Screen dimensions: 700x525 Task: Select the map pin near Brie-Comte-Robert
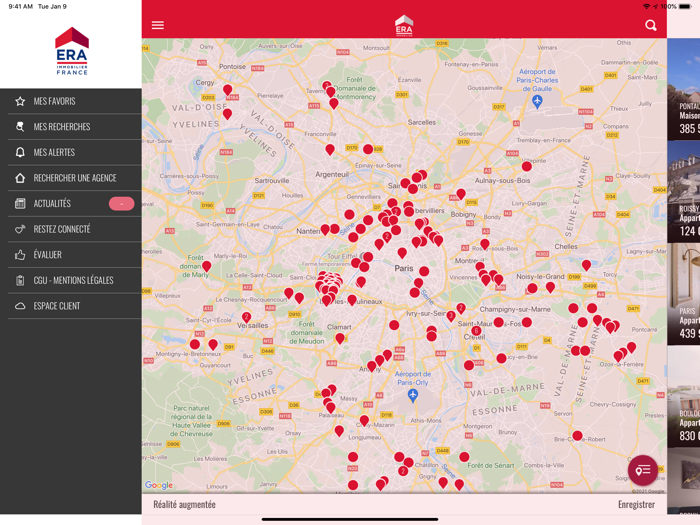coord(577,436)
